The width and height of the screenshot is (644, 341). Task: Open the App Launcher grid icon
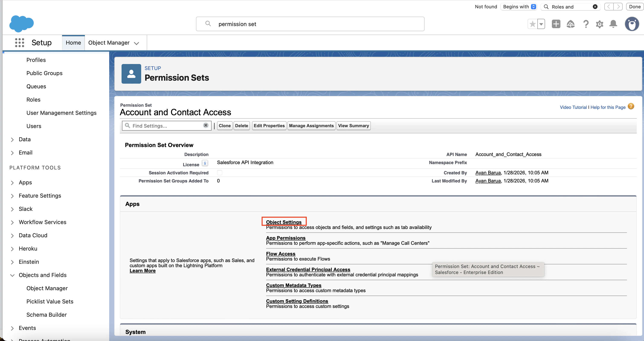click(19, 42)
